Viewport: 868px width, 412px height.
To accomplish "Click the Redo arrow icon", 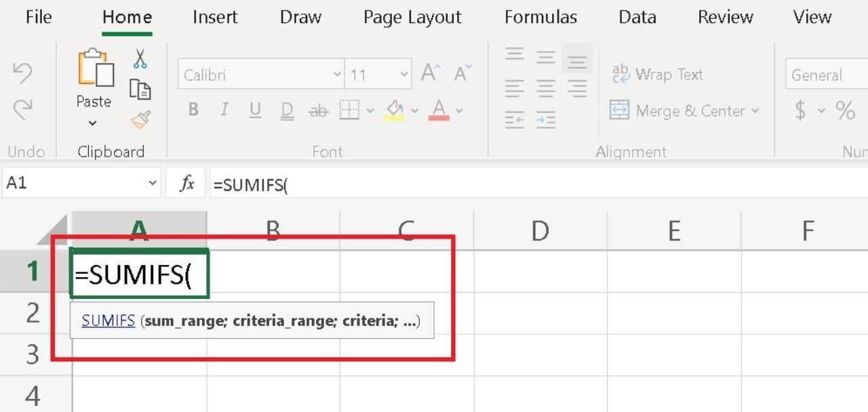I will (22, 108).
